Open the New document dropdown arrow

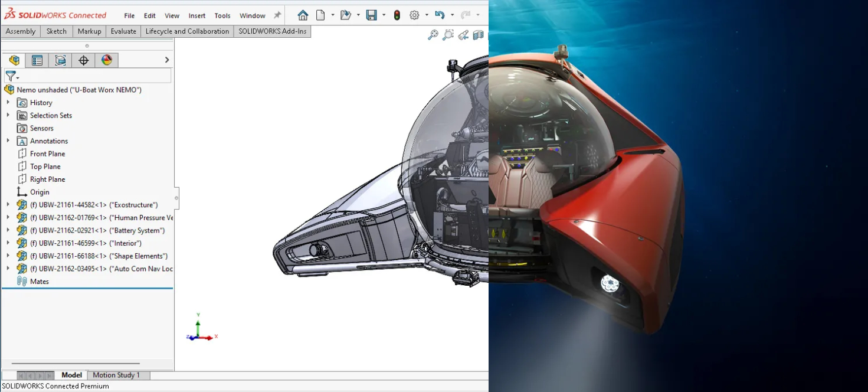(333, 15)
